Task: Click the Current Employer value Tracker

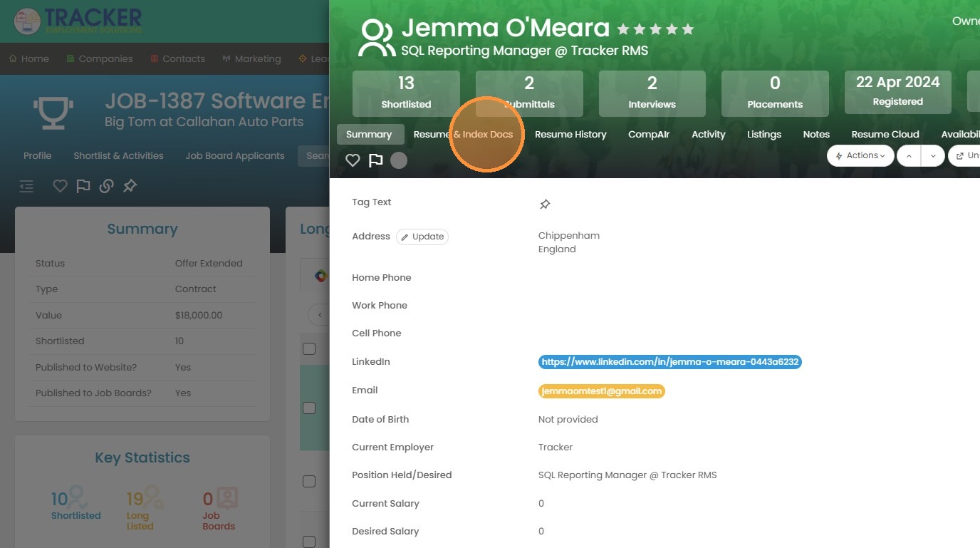Action: coord(556,448)
